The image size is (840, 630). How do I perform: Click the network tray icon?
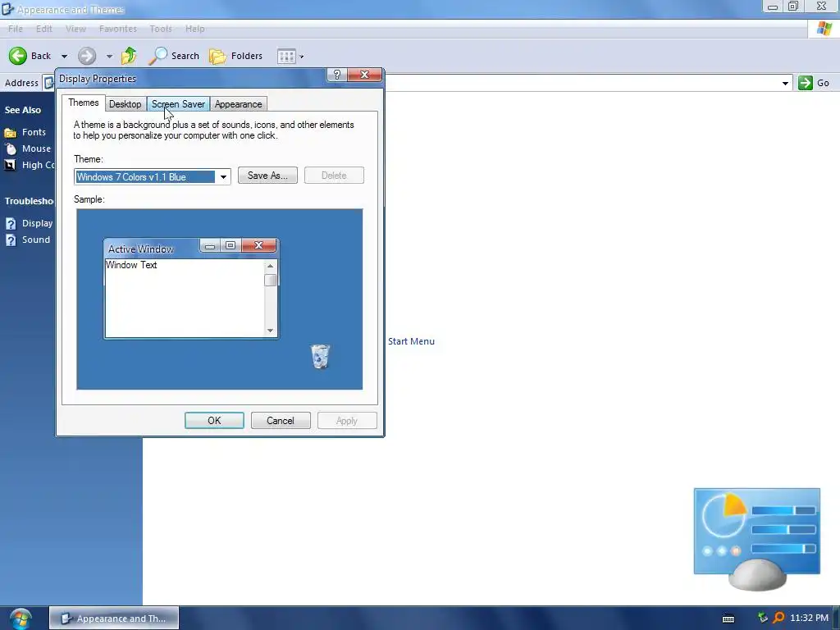pyautogui.click(x=763, y=618)
